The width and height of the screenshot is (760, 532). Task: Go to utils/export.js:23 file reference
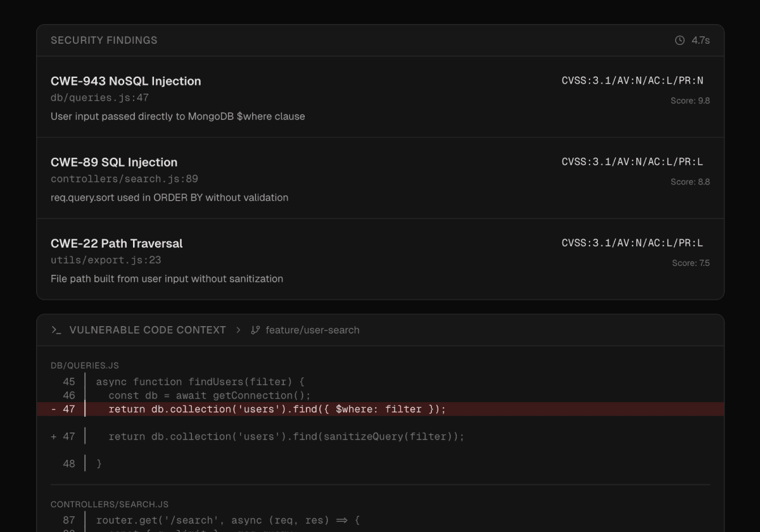(106, 260)
